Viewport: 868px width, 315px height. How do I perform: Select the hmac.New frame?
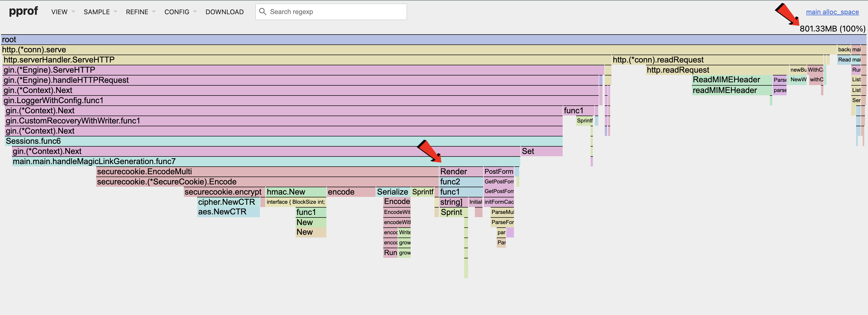pos(295,192)
